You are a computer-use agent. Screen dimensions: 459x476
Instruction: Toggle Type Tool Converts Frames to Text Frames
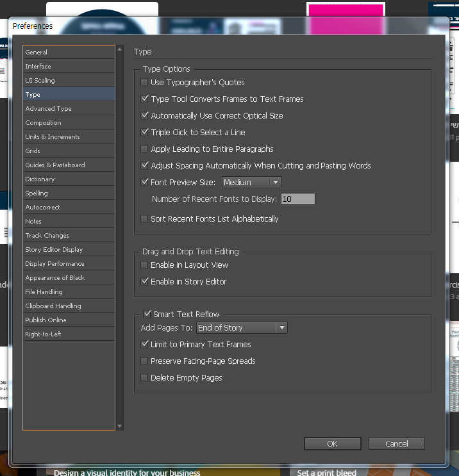[x=144, y=99]
